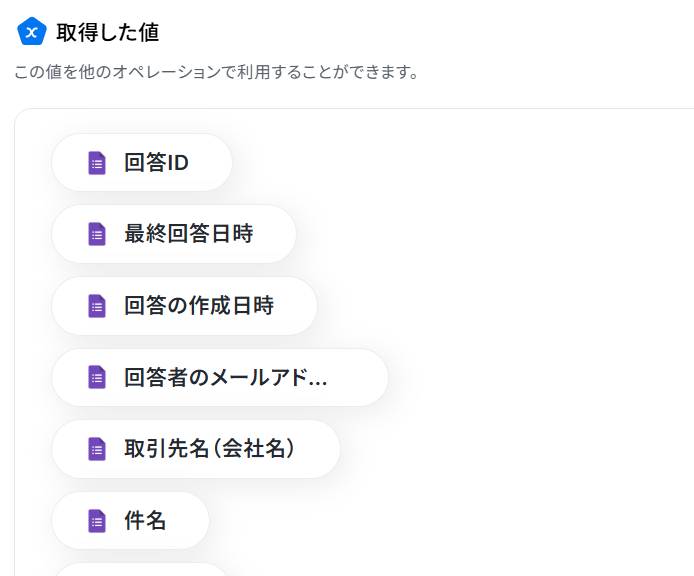Pick the 回答者のメールアド… value chip
The image size is (694, 576).
coord(220,377)
